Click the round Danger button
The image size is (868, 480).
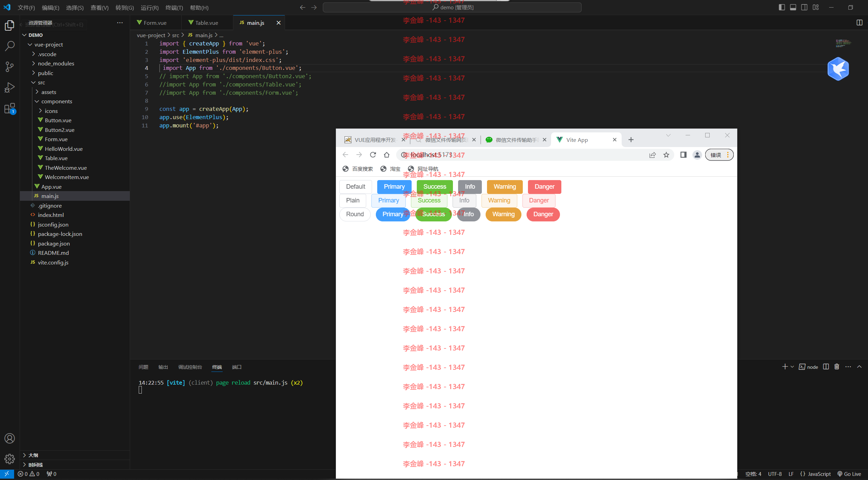543,214
